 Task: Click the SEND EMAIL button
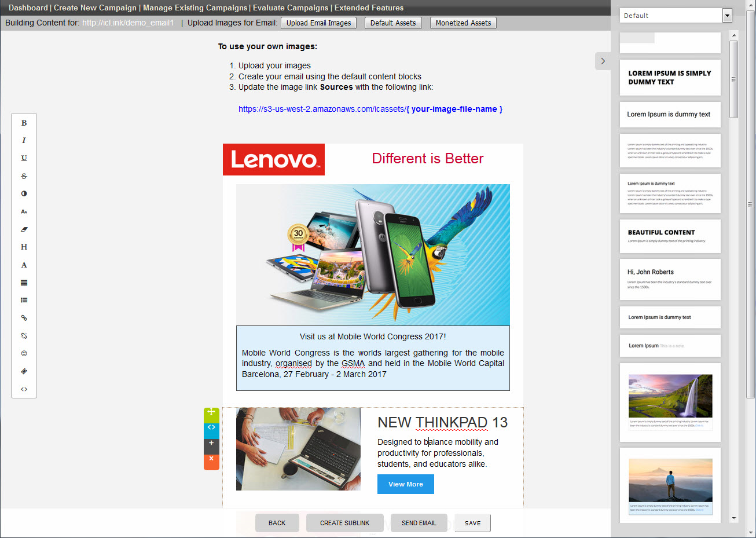(419, 523)
